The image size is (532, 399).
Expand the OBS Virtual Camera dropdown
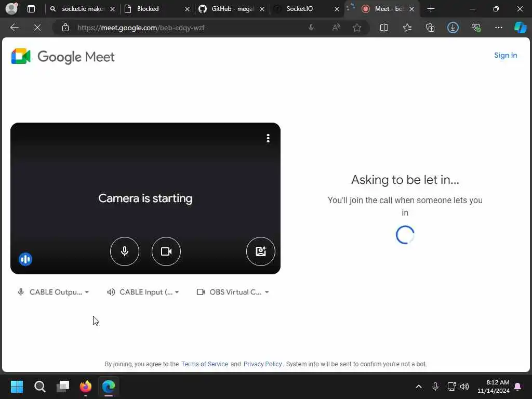click(x=233, y=292)
